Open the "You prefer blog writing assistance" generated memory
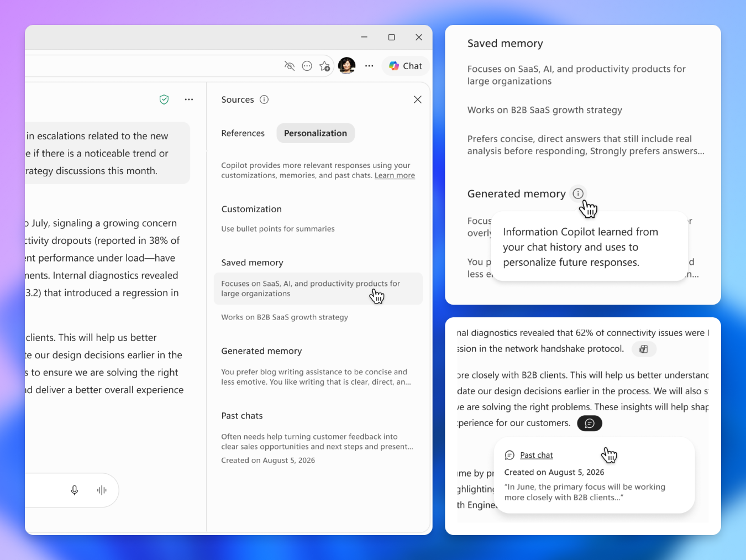This screenshot has width=746, height=560. 316,377
